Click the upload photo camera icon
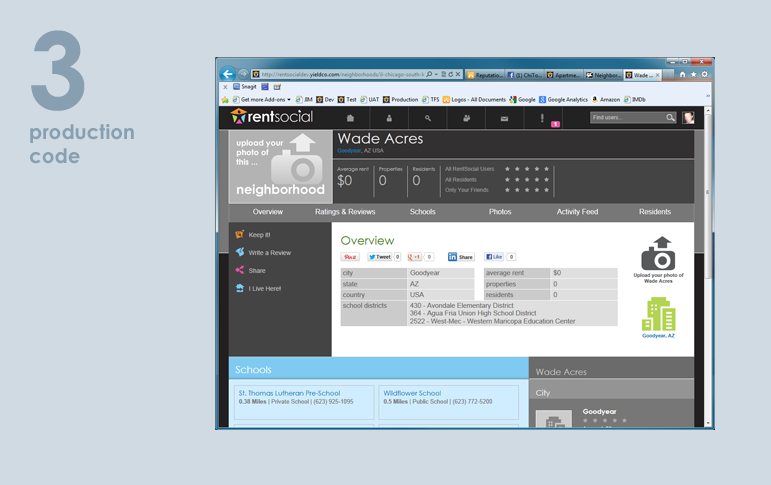 (x=658, y=254)
